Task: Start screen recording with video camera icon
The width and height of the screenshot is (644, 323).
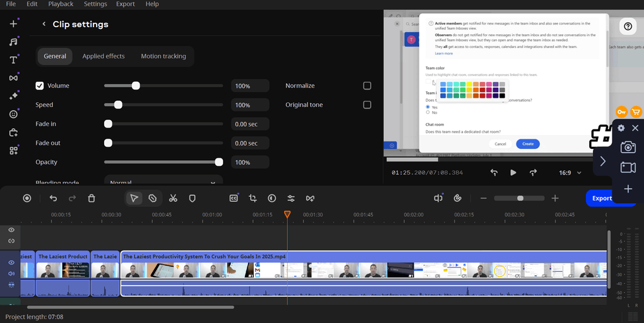Action: point(628,167)
